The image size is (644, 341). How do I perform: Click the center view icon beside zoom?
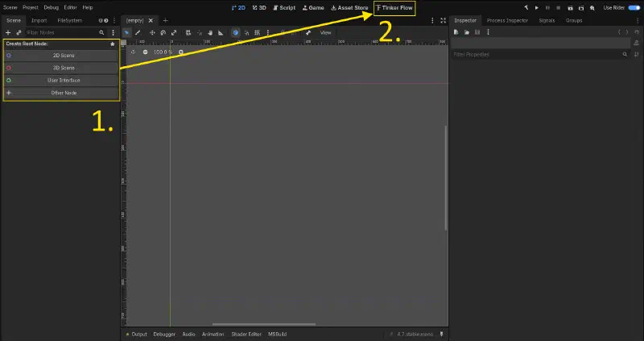[133, 52]
